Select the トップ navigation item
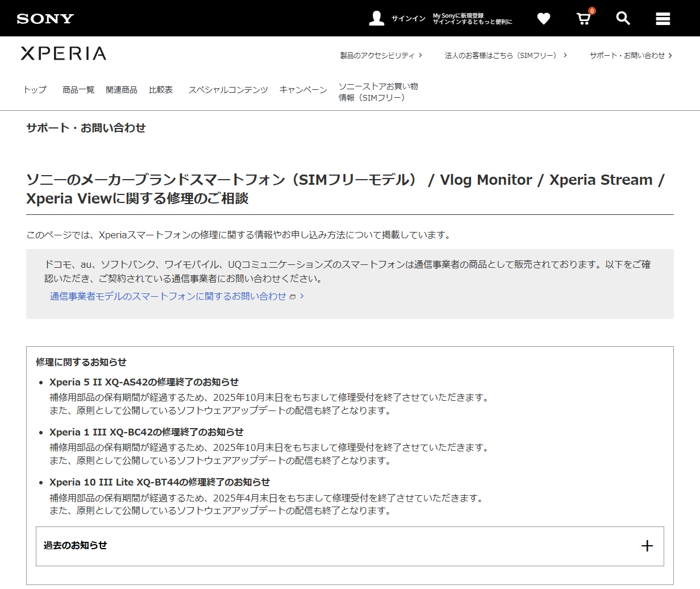700x589 pixels. pos(35,90)
